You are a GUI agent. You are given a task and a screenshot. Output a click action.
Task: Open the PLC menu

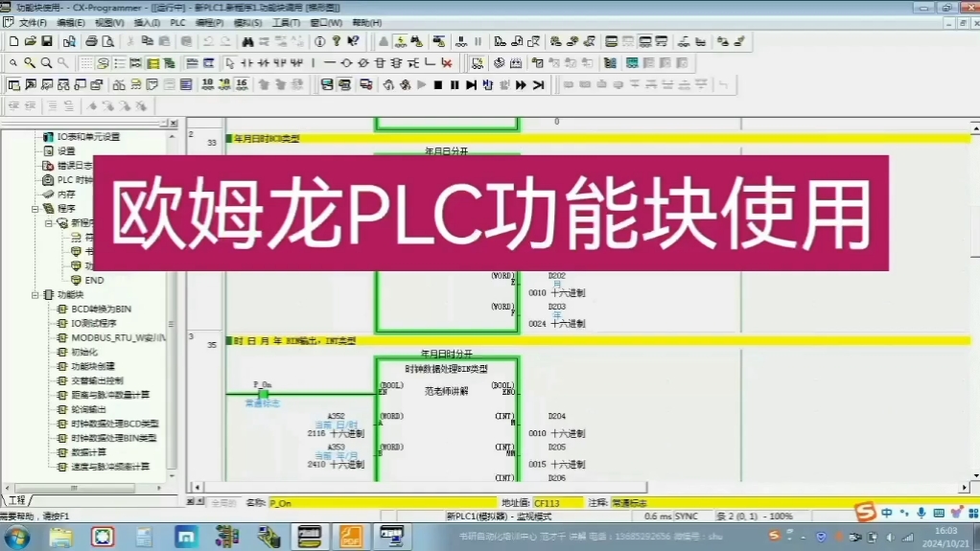tap(177, 22)
